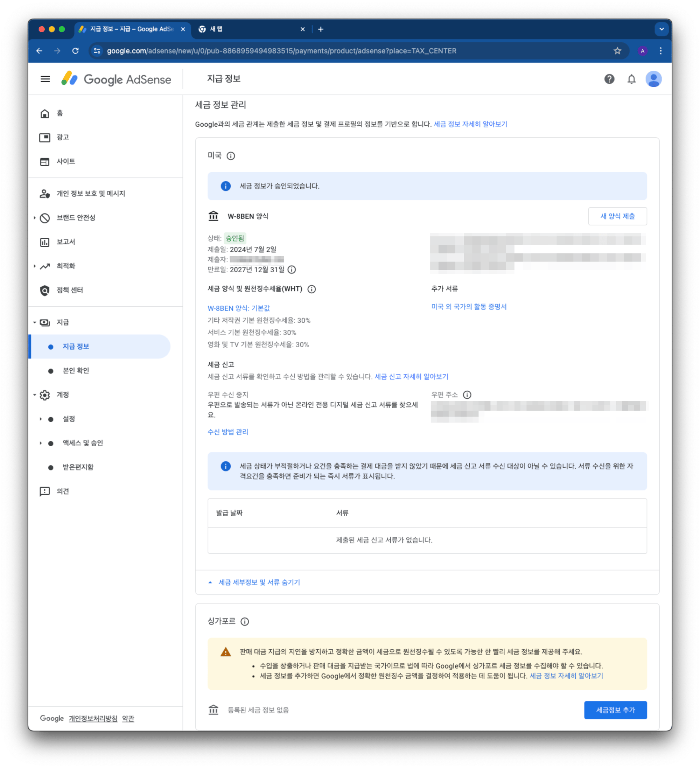The height and width of the screenshot is (768, 700).
Task: Open the tab search dropdown in Chrome
Action: pyautogui.click(x=661, y=29)
